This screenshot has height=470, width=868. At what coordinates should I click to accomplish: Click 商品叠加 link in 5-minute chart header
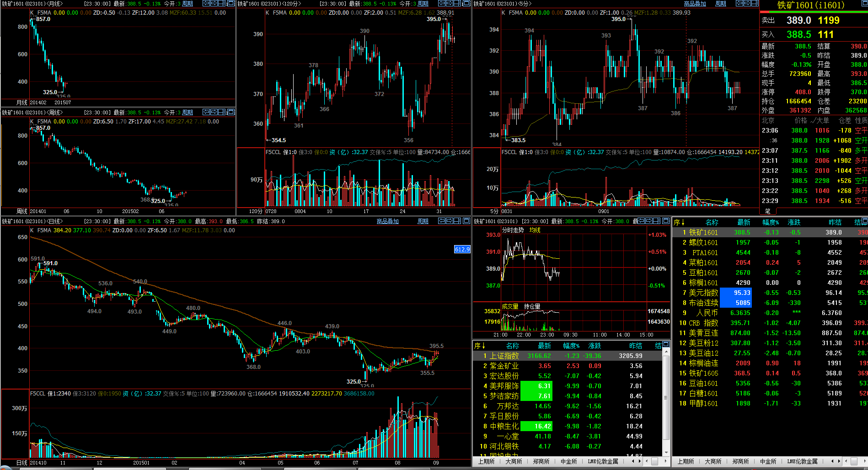pos(695,4)
